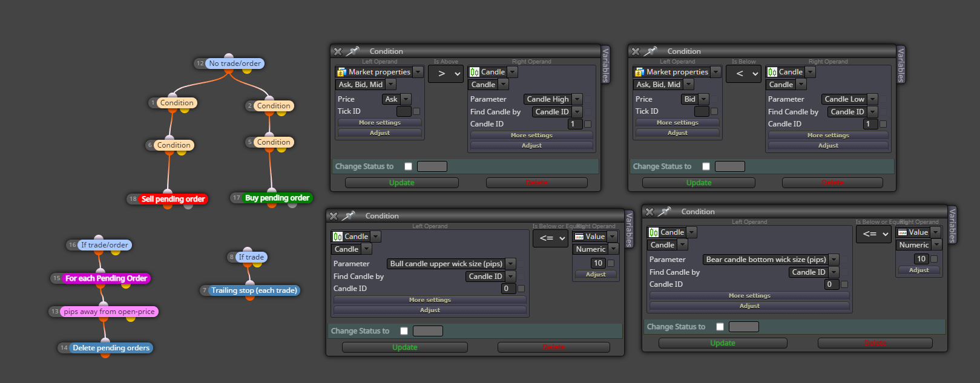Tick Tick ID checkbox in Is Below panel

(714, 111)
